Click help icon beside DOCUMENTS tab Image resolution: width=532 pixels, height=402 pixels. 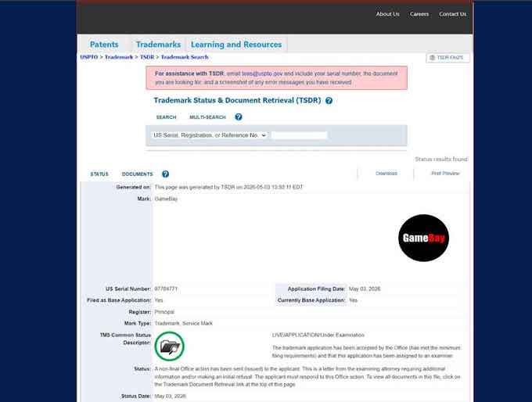[165, 174]
